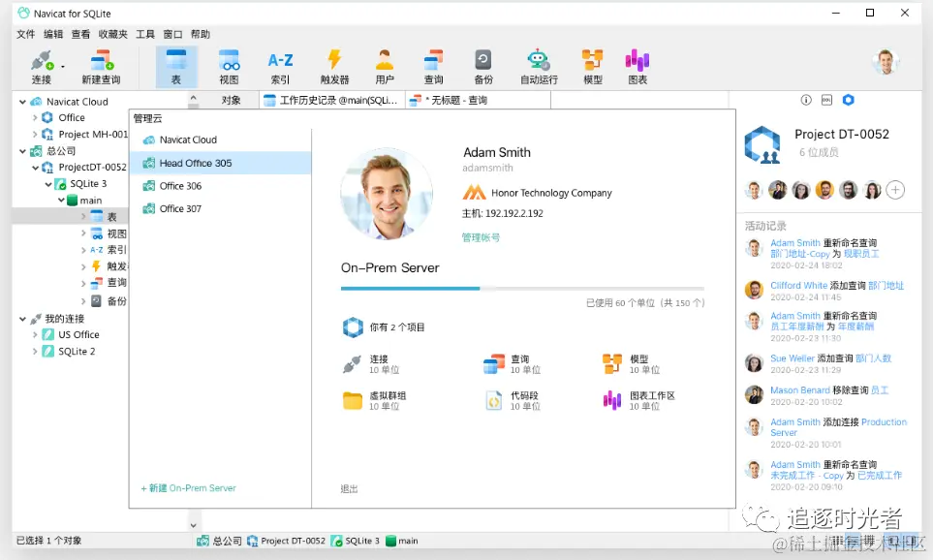This screenshot has width=933, height=560.
Task: Select Head Office 305 server
Action: tap(220, 163)
